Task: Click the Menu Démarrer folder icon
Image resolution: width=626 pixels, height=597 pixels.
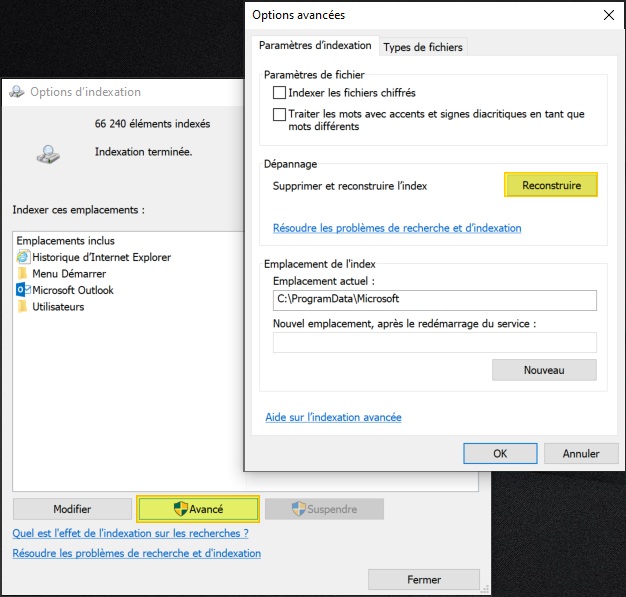Action: click(23, 274)
